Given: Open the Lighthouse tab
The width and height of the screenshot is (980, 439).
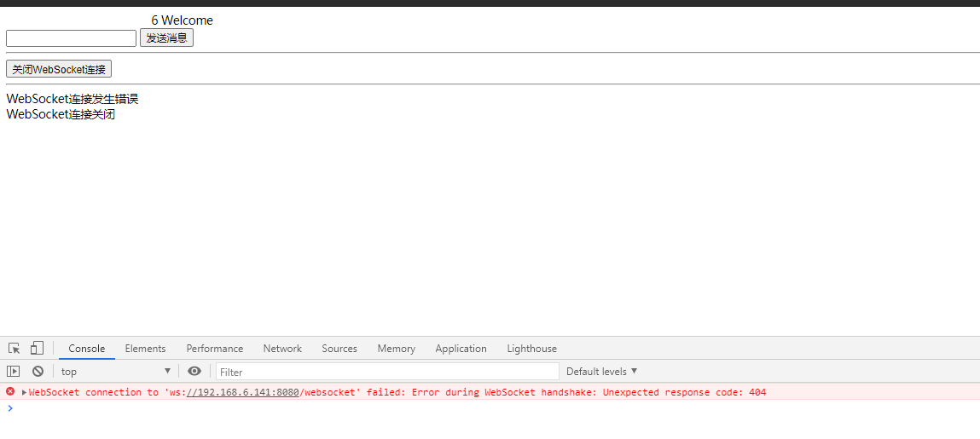Looking at the screenshot, I should pos(532,349).
